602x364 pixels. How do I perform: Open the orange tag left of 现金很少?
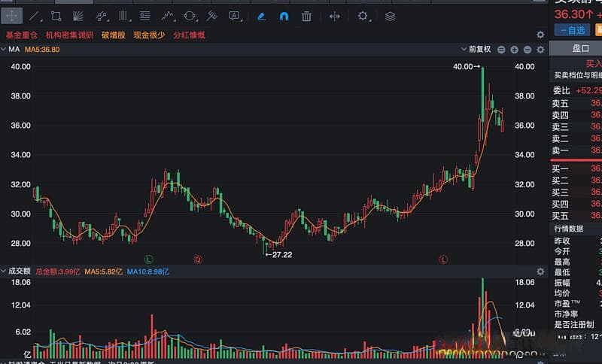tap(114, 35)
